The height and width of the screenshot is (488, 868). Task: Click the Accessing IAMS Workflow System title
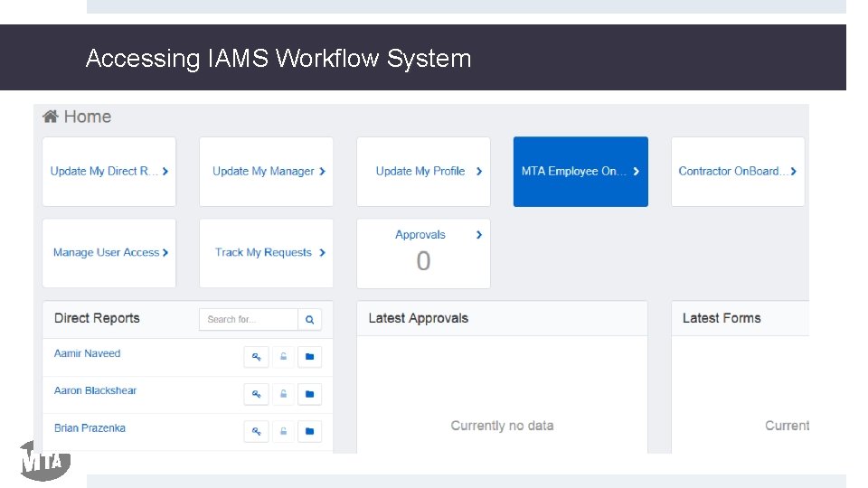(x=278, y=58)
